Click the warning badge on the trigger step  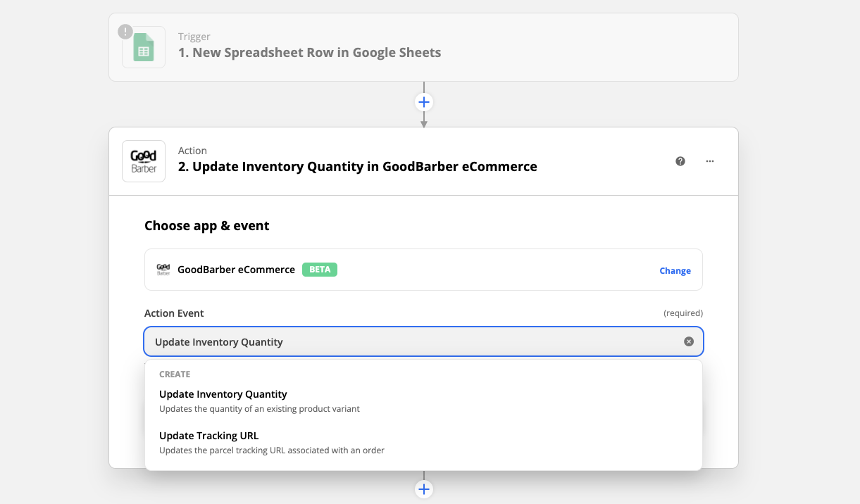125,32
